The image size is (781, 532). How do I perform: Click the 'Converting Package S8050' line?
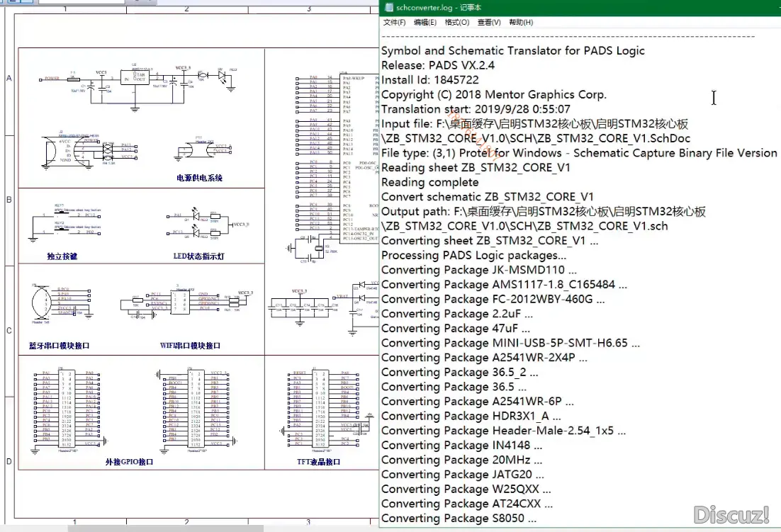point(459,519)
